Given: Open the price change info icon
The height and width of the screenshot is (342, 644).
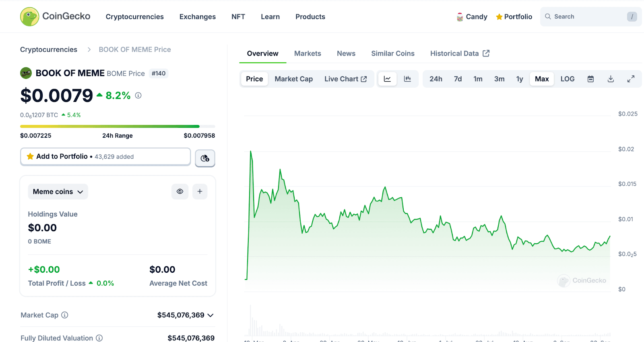Looking at the screenshot, I should point(138,95).
